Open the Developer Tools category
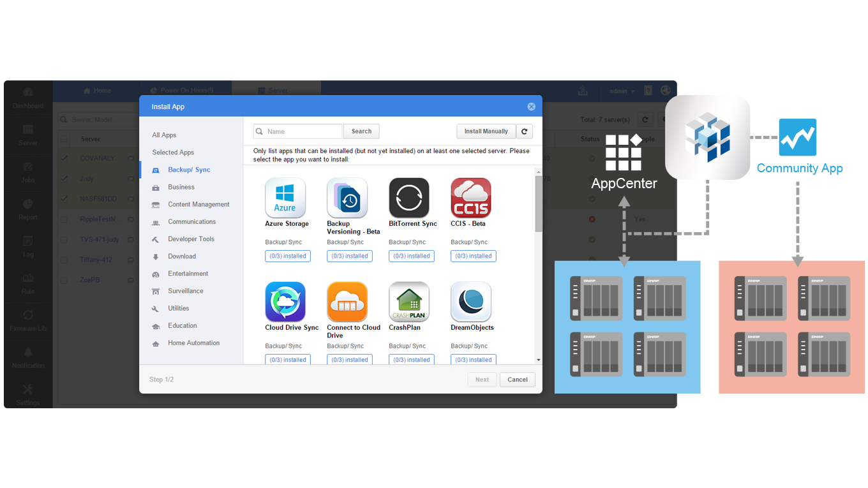Viewport: 868px width, 488px height. tap(191, 239)
